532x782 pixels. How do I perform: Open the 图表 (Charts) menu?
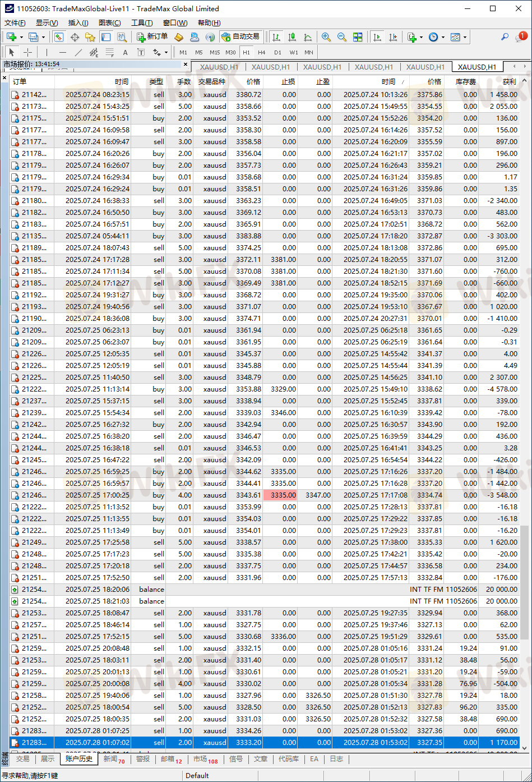pos(109,23)
